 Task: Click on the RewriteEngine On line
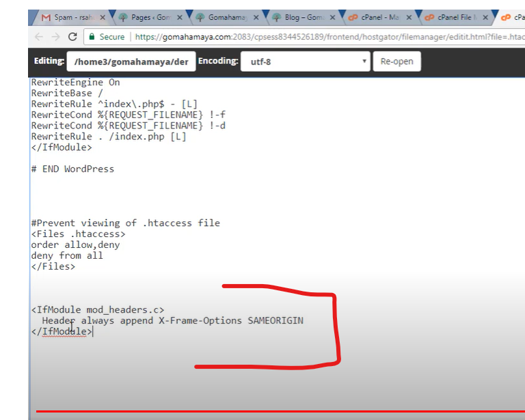click(75, 82)
